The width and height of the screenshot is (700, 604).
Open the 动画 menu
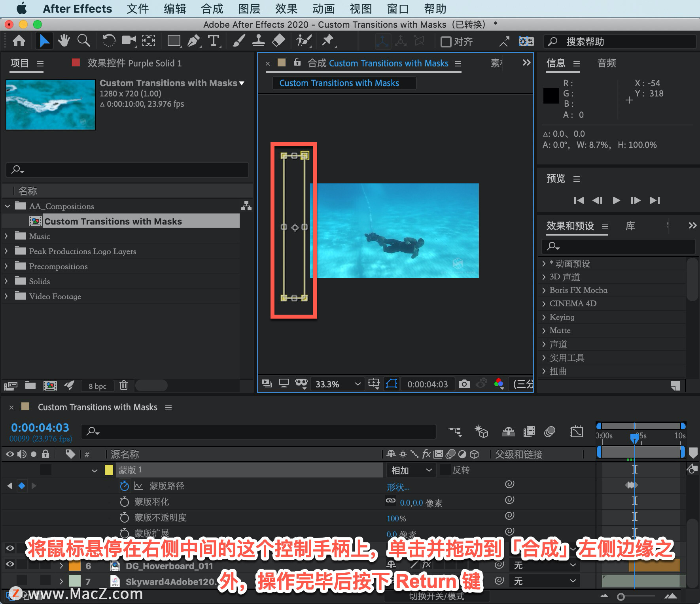tap(324, 9)
